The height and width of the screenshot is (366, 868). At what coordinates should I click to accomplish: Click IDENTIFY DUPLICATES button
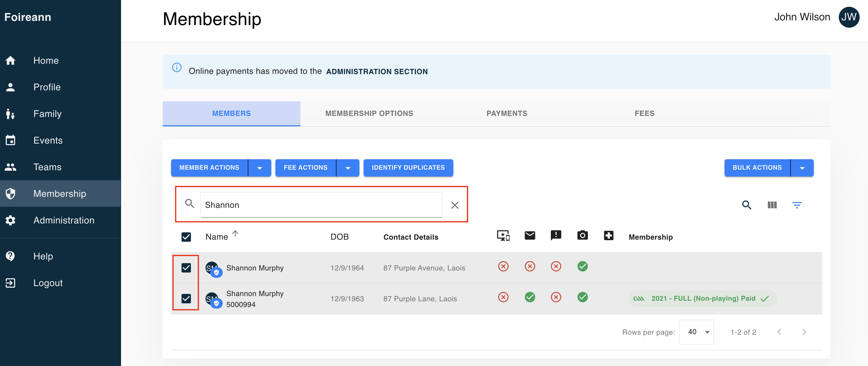[408, 168]
